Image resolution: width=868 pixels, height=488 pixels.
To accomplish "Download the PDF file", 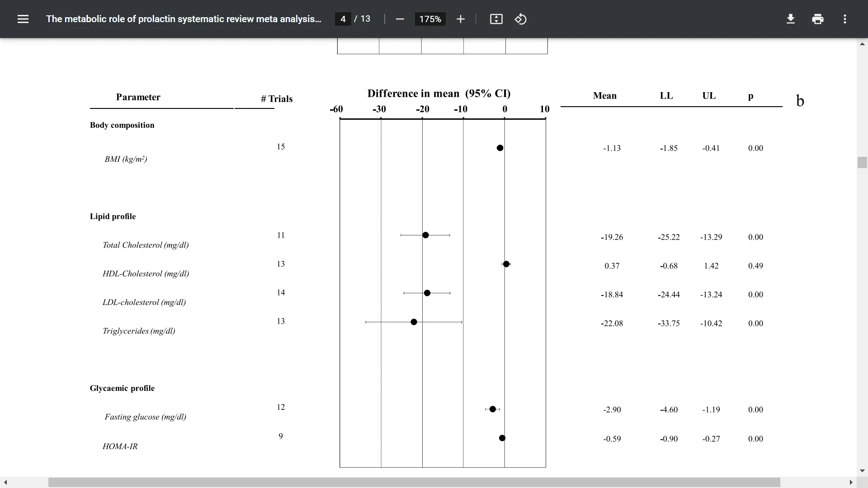I will pyautogui.click(x=790, y=19).
